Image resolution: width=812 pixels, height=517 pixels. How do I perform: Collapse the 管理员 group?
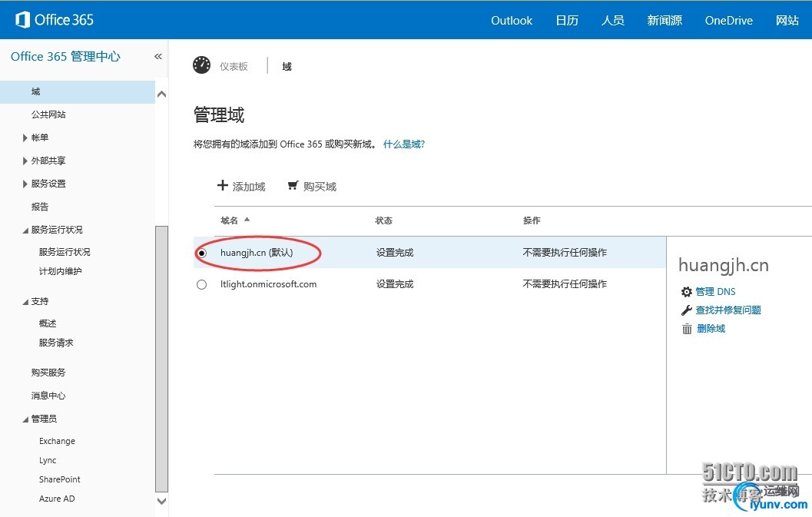click(x=25, y=419)
